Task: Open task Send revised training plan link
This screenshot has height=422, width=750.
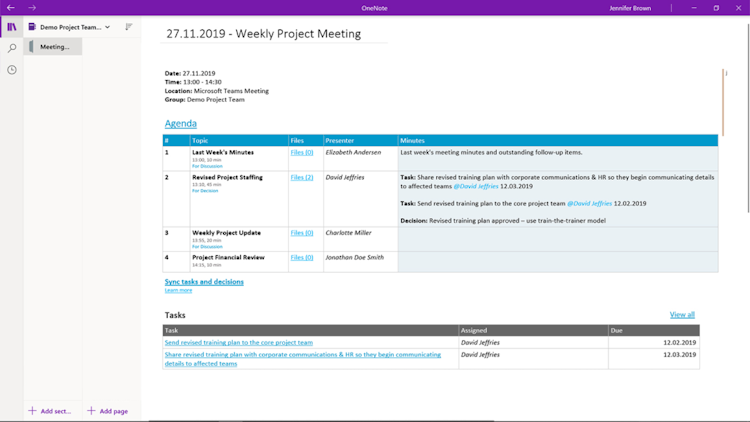Action: tap(239, 342)
